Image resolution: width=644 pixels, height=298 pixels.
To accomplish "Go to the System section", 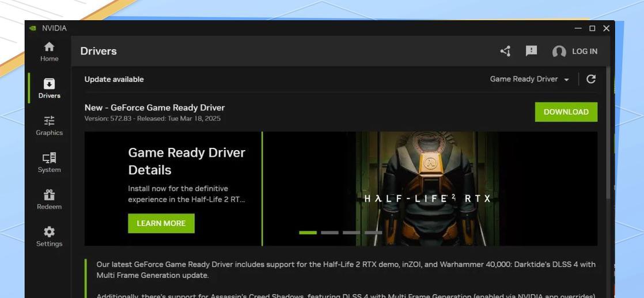I will tap(50, 163).
